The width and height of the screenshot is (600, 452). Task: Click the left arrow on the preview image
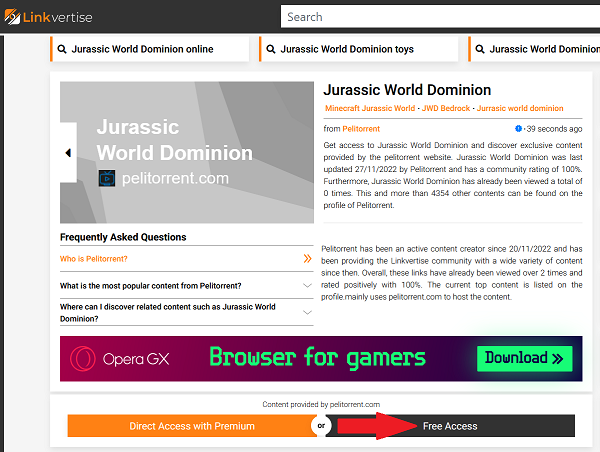click(68, 153)
